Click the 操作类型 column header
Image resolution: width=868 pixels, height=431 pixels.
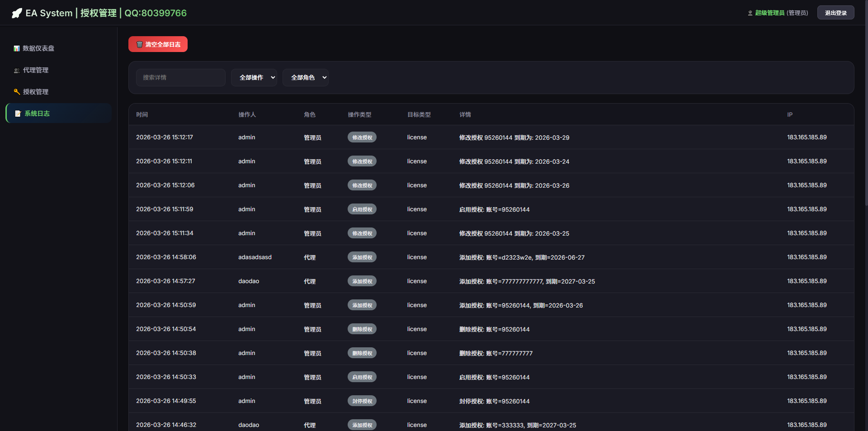coord(359,114)
